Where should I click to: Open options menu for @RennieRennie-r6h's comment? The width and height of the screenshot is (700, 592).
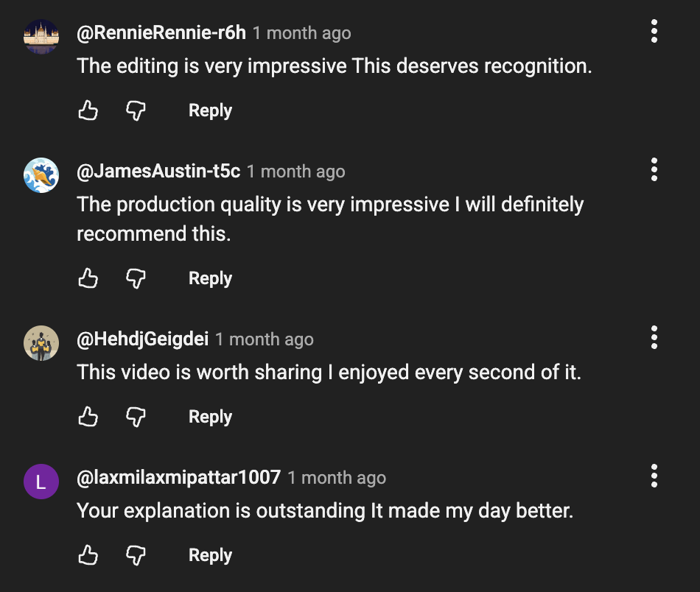(654, 32)
